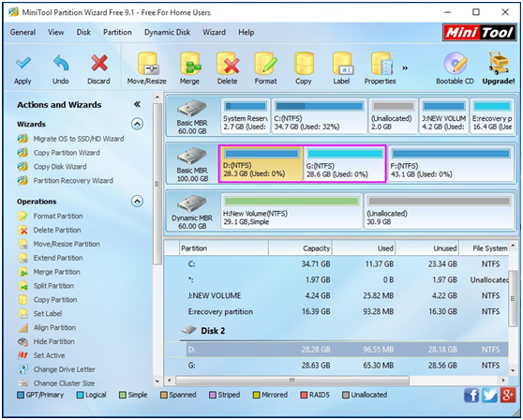
Task: Open the Partition menu
Action: tap(117, 33)
